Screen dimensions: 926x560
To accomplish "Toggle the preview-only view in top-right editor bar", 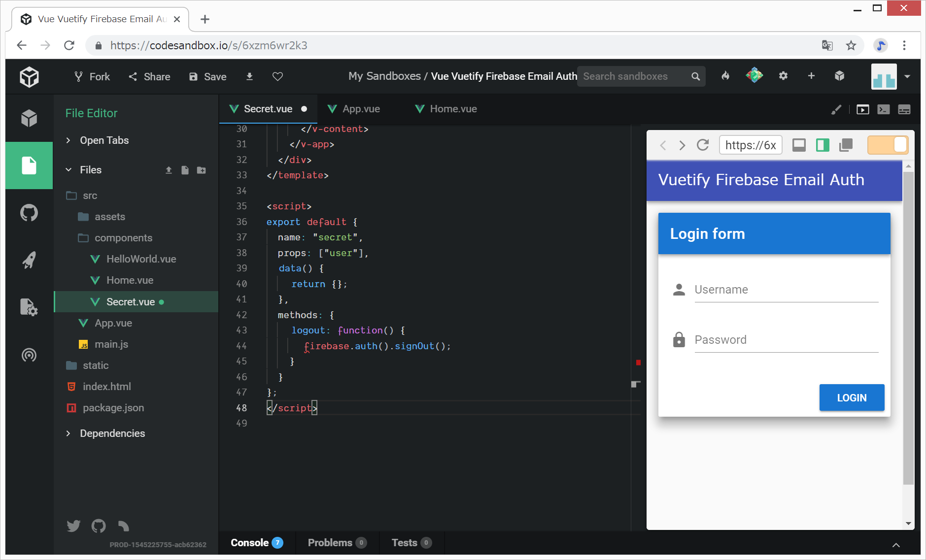I will (862, 109).
